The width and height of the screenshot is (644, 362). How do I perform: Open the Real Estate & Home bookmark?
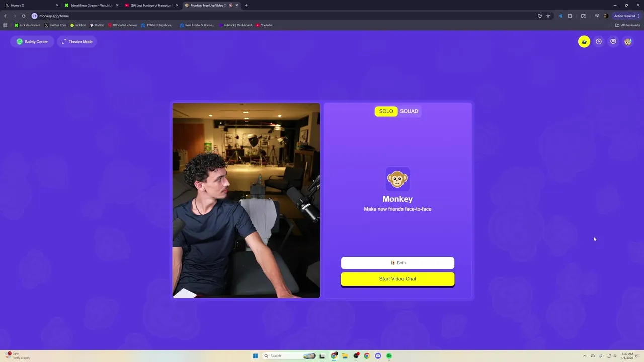coord(197,25)
